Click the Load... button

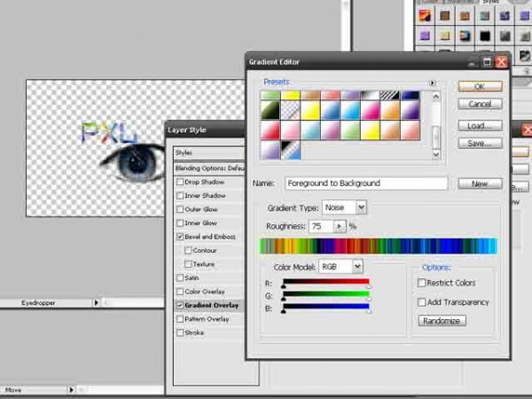coord(480,126)
